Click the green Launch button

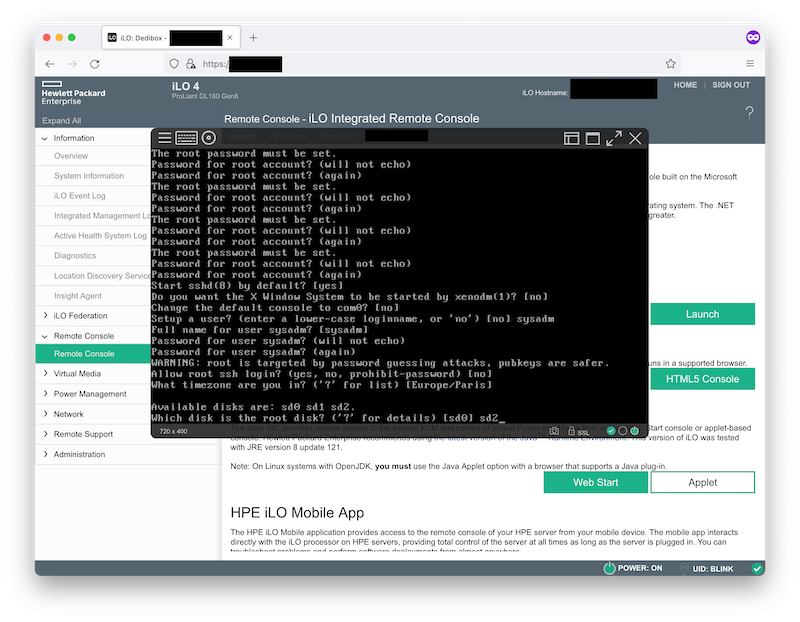[702, 314]
